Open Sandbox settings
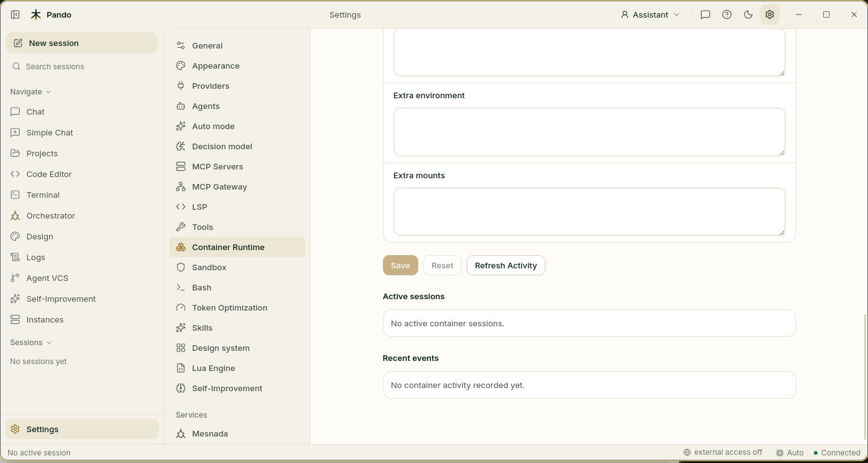Image resolution: width=868 pixels, height=463 pixels. [237, 267]
